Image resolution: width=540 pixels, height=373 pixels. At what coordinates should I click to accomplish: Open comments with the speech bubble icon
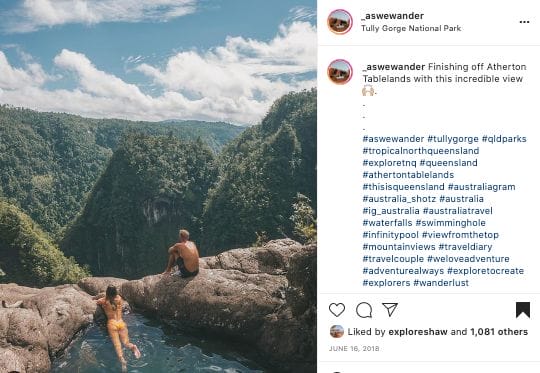364,310
